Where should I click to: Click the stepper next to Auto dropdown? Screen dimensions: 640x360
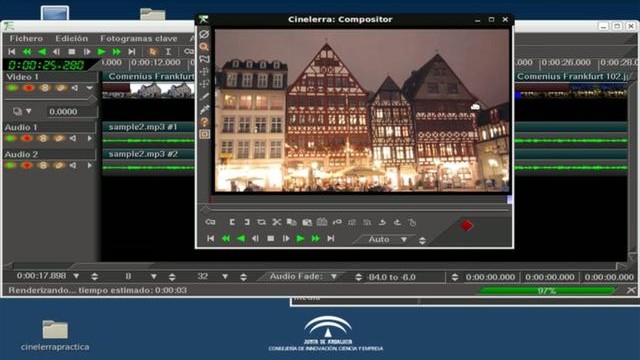pyautogui.click(x=422, y=240)
